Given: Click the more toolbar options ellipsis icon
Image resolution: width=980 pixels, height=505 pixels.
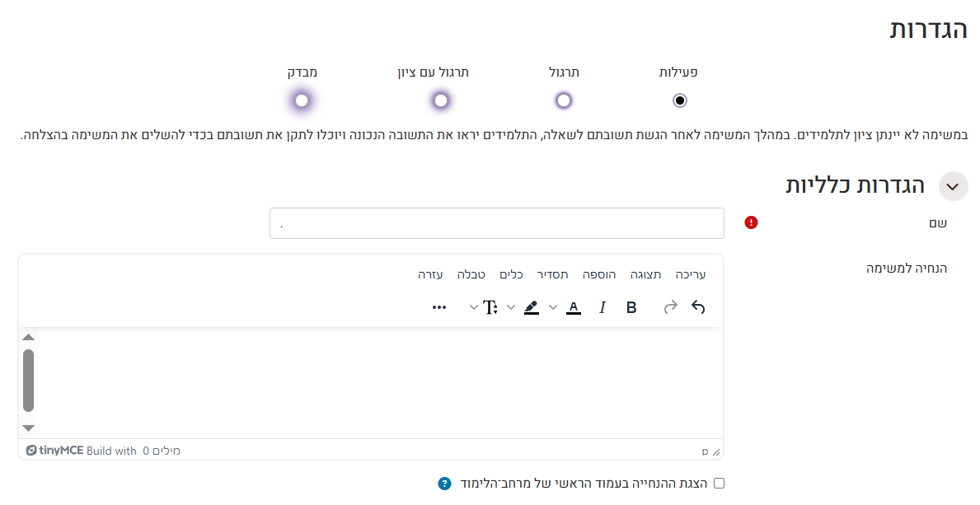Looking at the screenshot, I should (x=439, y=306).
